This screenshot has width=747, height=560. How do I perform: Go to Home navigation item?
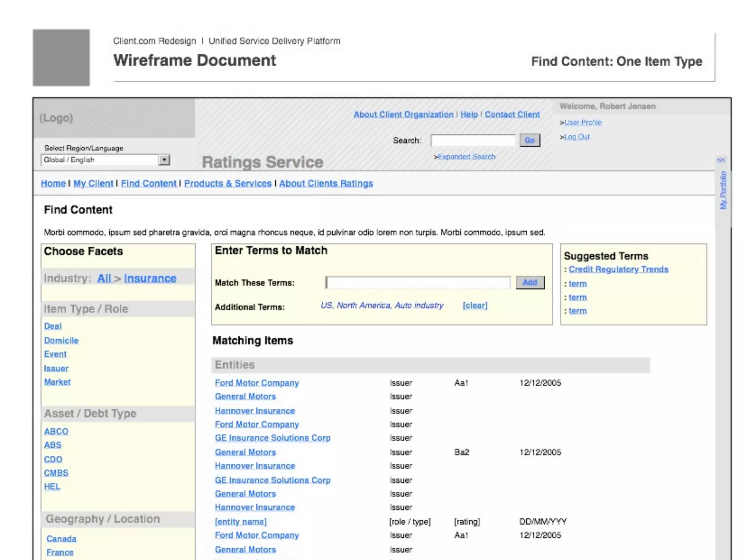53,183
